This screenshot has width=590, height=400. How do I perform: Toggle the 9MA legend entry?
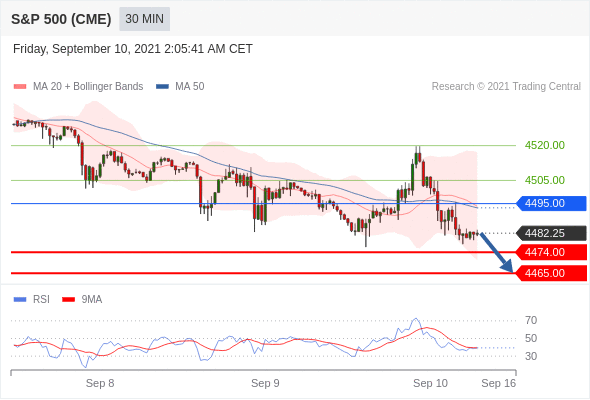point(82,300)
